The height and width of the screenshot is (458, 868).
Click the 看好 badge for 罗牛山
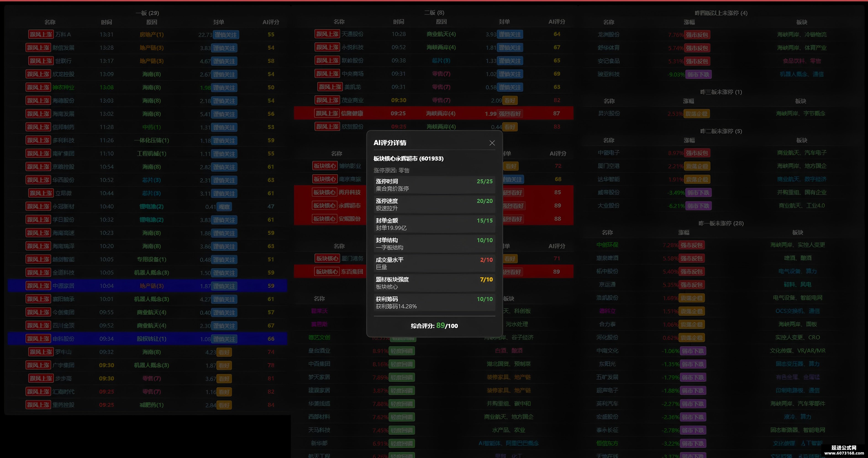pos(224,352)
